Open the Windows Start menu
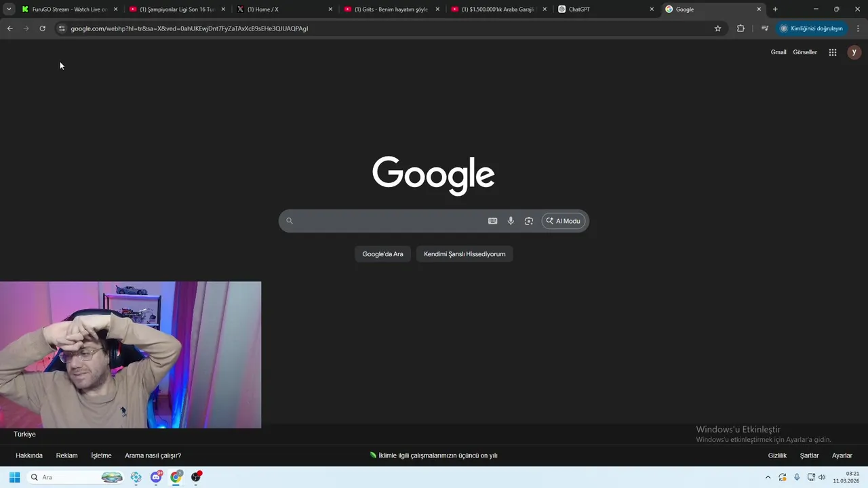This screenshot has height=488, width=868. point(14,477)
